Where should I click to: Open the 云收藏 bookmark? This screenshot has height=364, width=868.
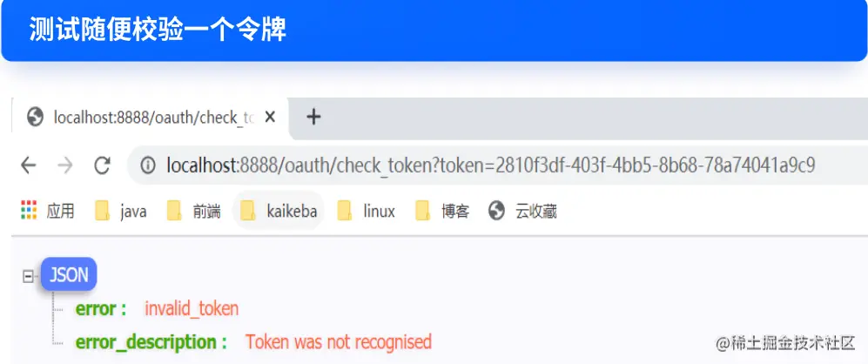[x=522, y=211]
